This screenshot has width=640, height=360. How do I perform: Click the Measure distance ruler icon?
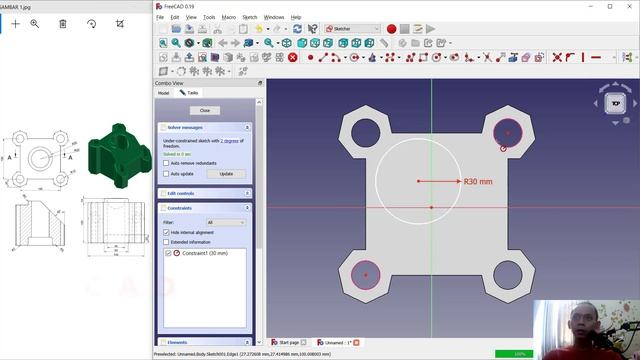(x=384, y=43)
